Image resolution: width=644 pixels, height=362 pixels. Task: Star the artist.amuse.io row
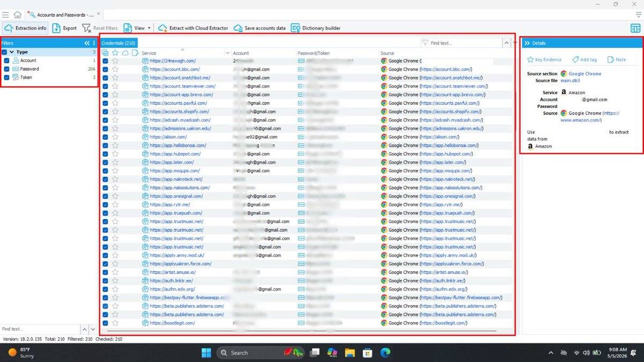point(115,272)
